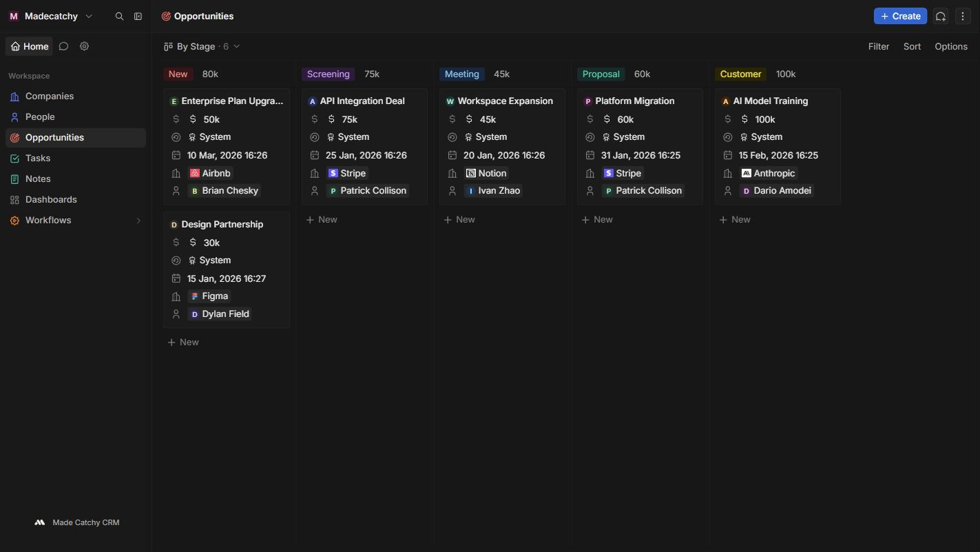Click the Figma company chip
The height and width of the screenshot is (552, 980).
pos(209,296)
